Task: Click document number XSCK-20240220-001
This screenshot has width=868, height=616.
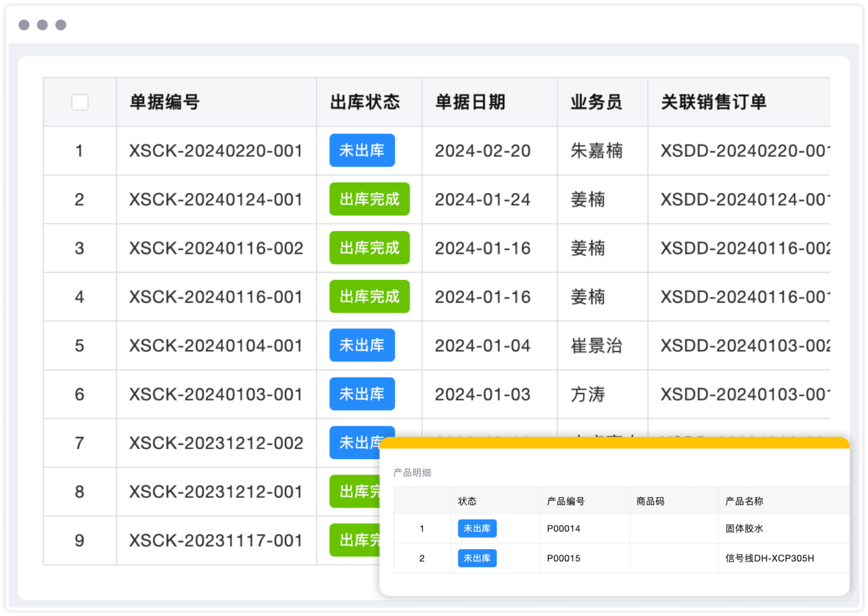Action: click(x=215, y=151)
